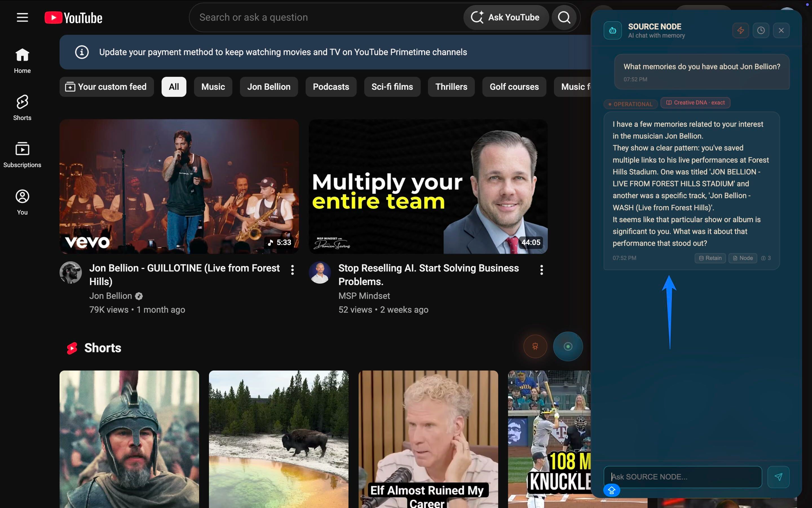The image size is (812, 508).
Task: Select the Jon Bellion filter chip
Action: click(269, 87)
